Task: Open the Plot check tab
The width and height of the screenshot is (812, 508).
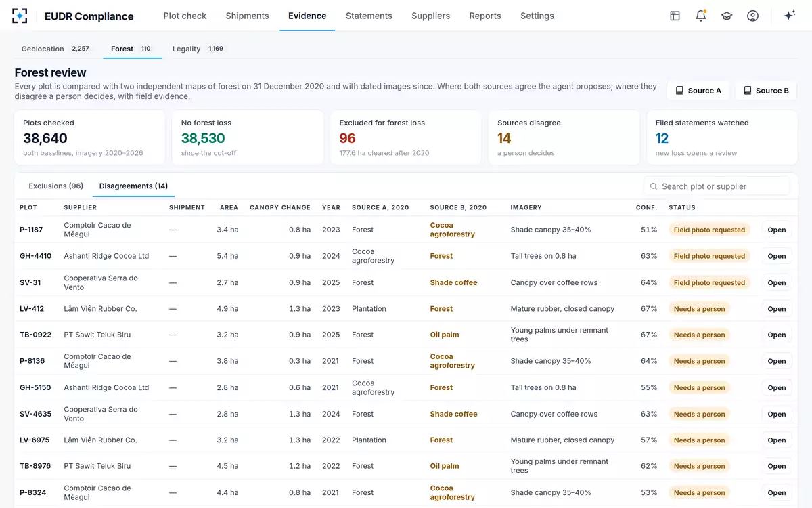Action: click(x=185, y=16)
